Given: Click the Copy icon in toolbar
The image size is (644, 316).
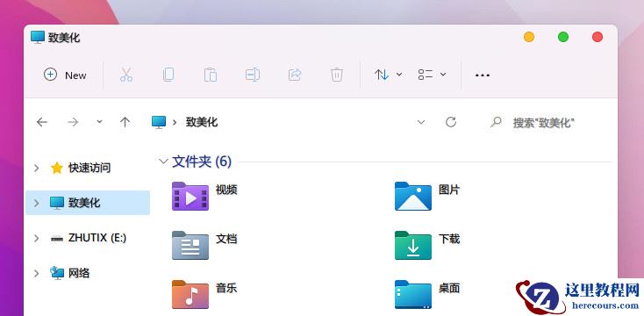Looking at the screenshot, I should click(x=168, y=75).
